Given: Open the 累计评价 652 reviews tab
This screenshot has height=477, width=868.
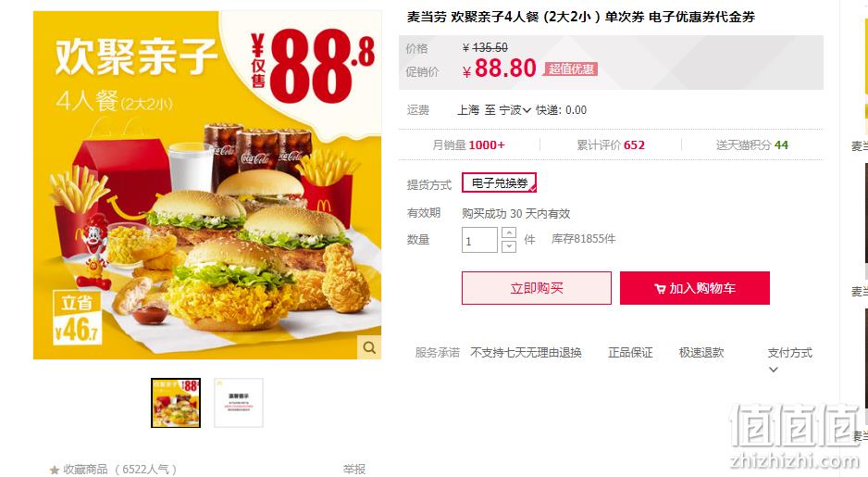Looking at the screenshot, I should point(611,145).
